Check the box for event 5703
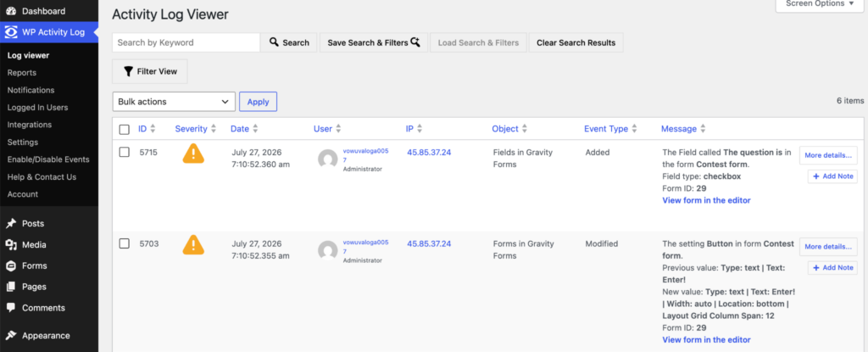Viewport: 868px width, 352px height. (125, 243)
